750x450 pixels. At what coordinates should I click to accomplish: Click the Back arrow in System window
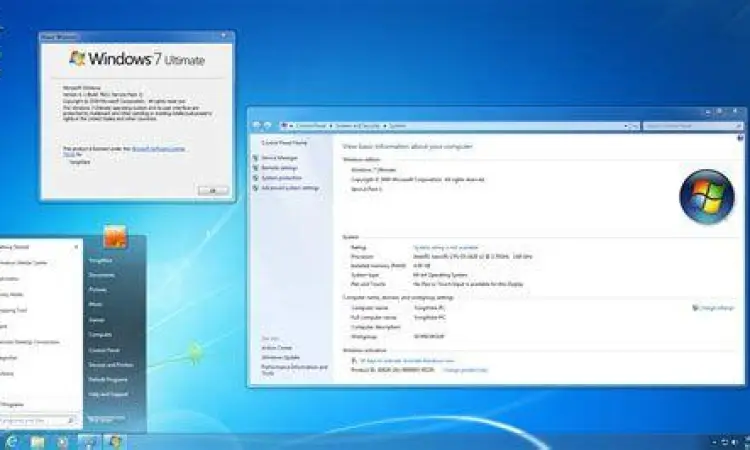point(255,126)
